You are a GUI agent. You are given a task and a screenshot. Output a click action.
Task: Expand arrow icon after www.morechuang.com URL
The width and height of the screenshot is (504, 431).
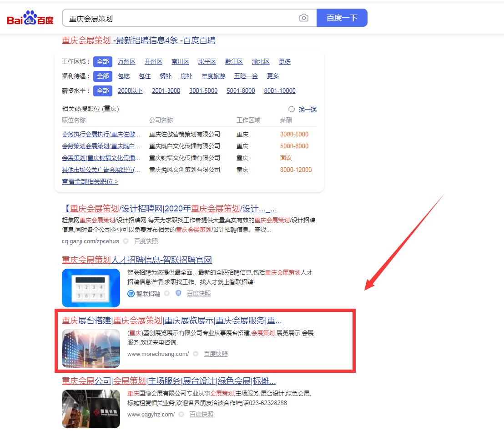click(196, 354)
